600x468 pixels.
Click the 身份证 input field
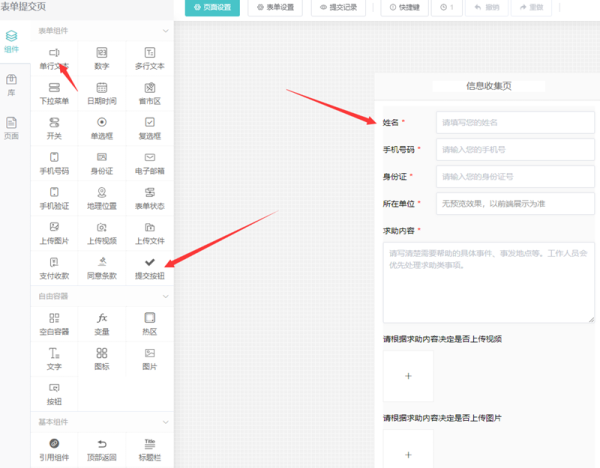[x=515, y=176]
